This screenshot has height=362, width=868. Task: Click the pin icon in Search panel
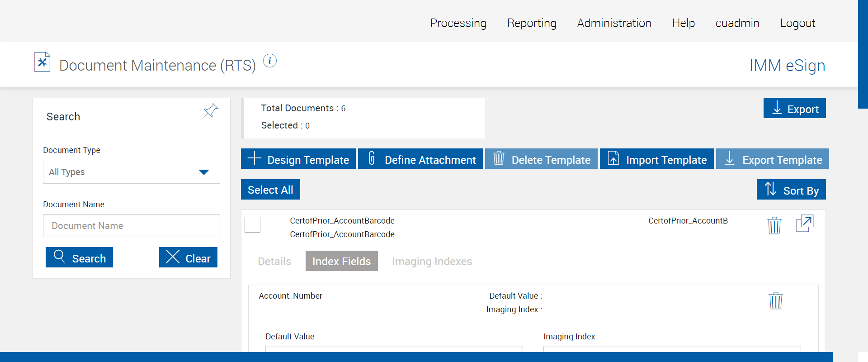tap(210, 110)
